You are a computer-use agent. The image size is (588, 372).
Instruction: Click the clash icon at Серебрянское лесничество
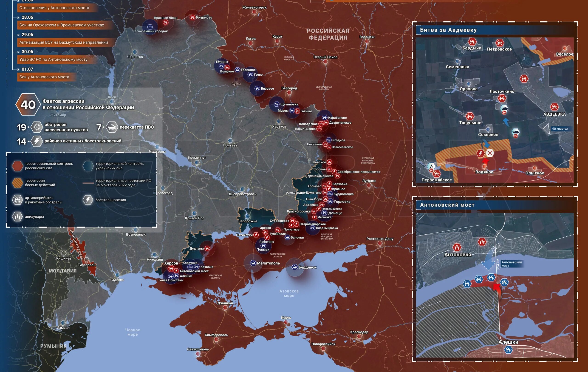coord(334,172)
